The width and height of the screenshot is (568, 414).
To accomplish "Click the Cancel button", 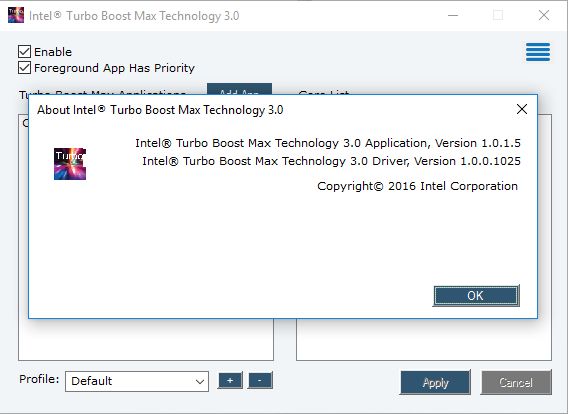I will [x=516, y=382].
